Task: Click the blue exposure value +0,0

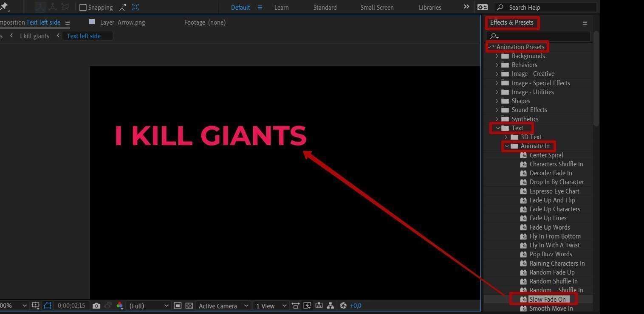Action: click(355, 306)
